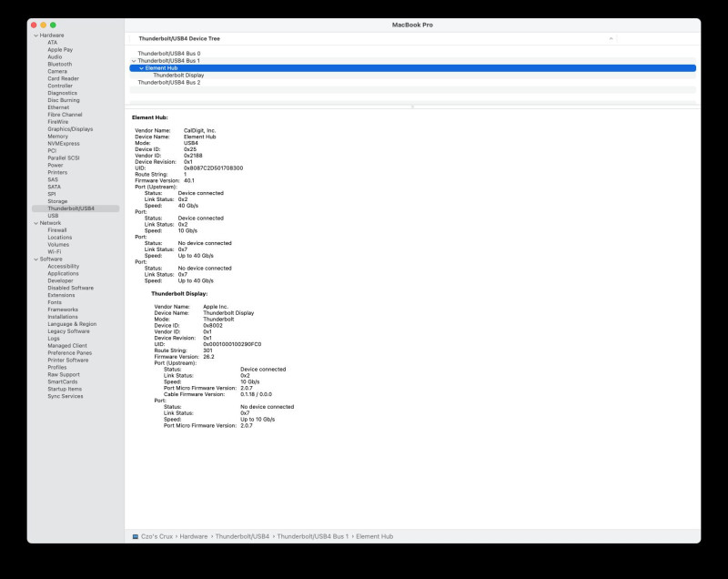This screenshot has height=579, width=728.
Task: Select Profiles under Software
Action: point(57,367)
